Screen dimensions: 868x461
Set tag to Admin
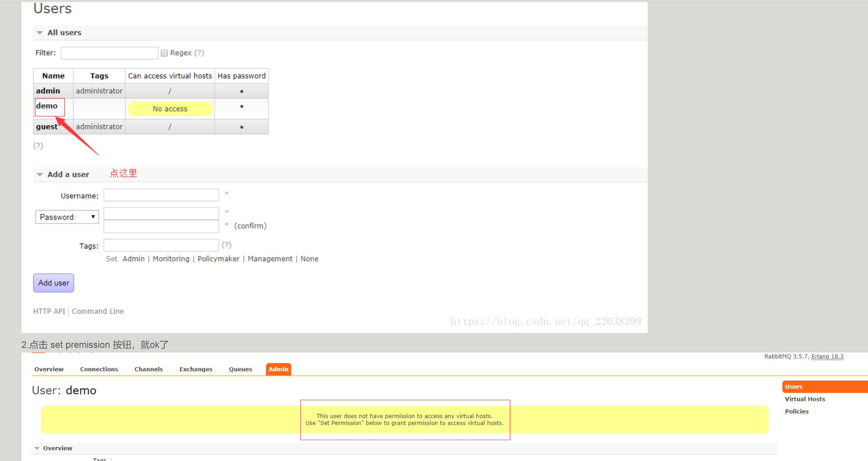134,259
